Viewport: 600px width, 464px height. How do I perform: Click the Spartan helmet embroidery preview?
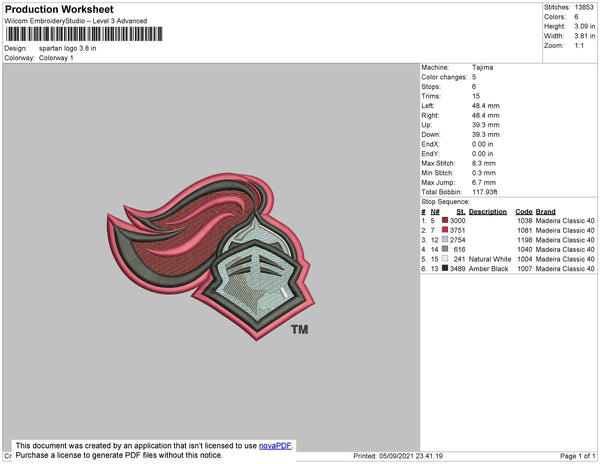coord(211,256)
